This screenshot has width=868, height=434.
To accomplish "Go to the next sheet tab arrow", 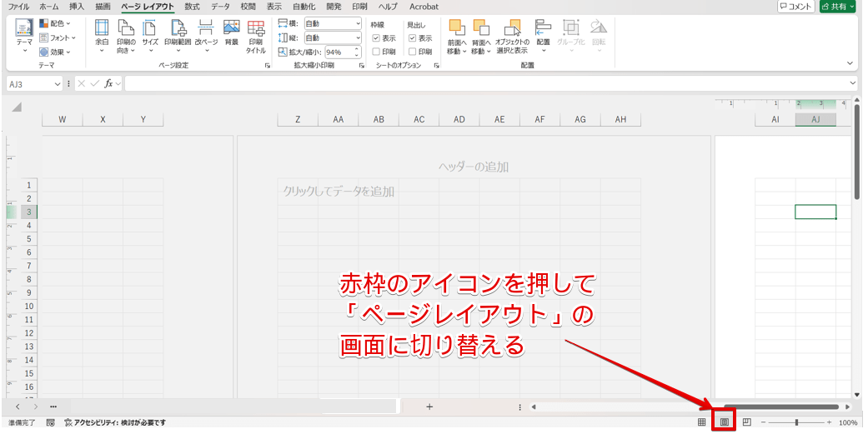I will tap(35, 407).
